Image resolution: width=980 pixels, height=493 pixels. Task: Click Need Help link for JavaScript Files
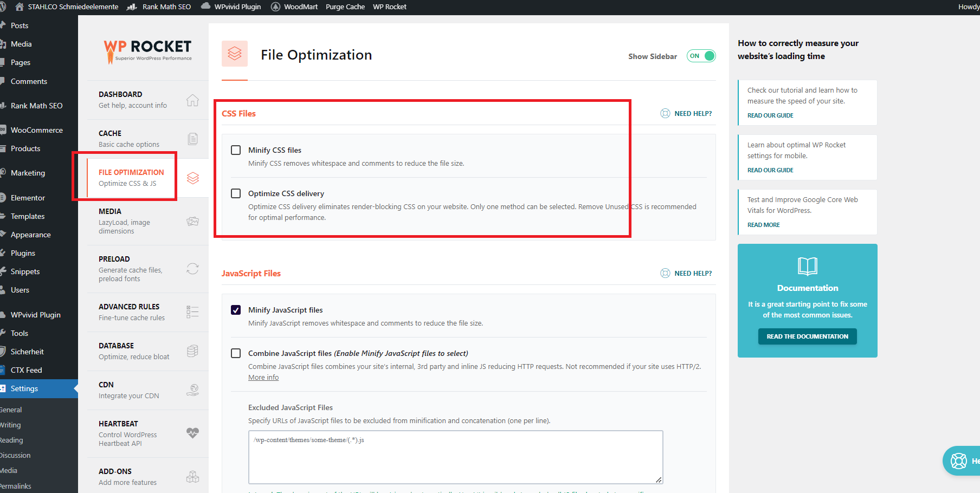click(x=693, y=273)
